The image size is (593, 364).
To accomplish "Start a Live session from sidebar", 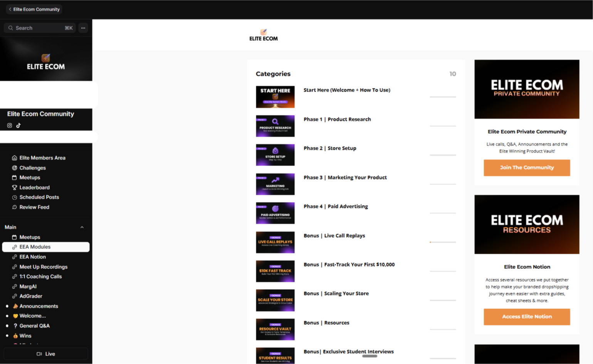I will (x=46, y=354).
